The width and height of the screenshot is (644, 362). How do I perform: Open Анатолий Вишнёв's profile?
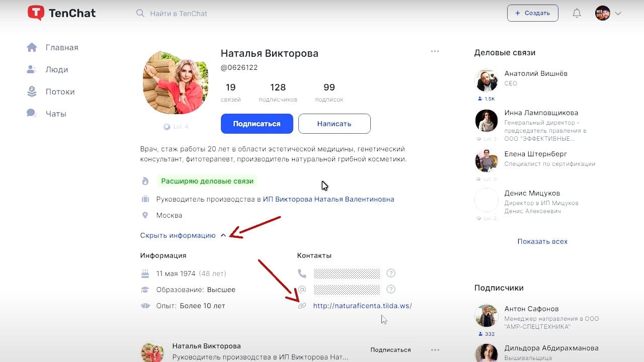click(536, 73)
